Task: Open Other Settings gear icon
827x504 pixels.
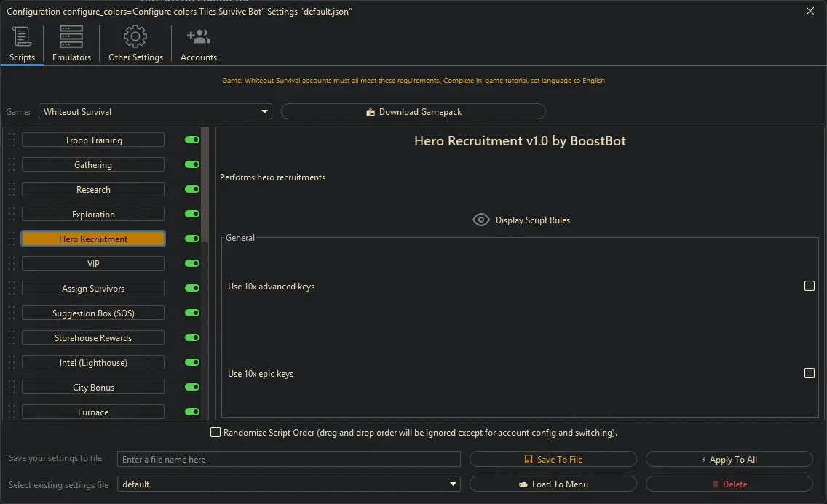Action: 135,36
